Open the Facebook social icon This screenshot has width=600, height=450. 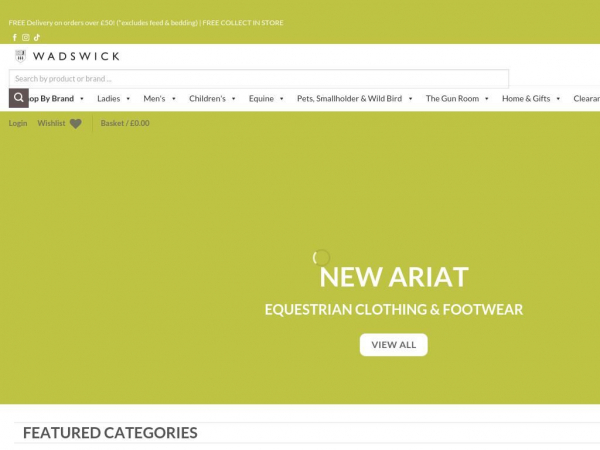tap(15, 38)
